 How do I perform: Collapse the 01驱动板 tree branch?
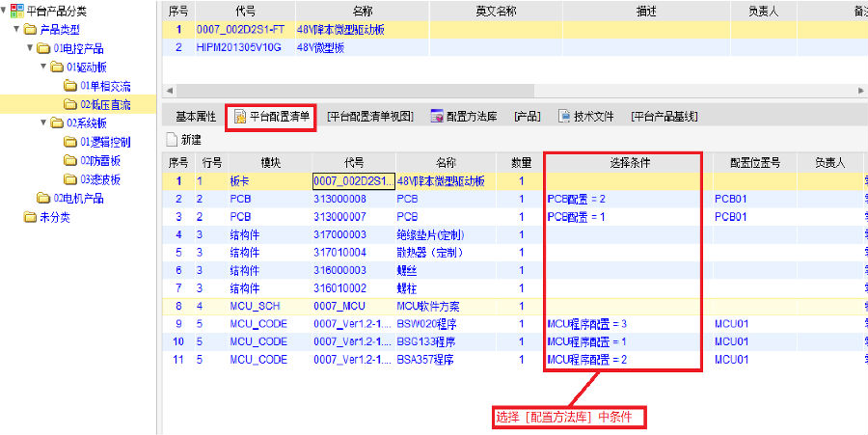tap(44, 67)
